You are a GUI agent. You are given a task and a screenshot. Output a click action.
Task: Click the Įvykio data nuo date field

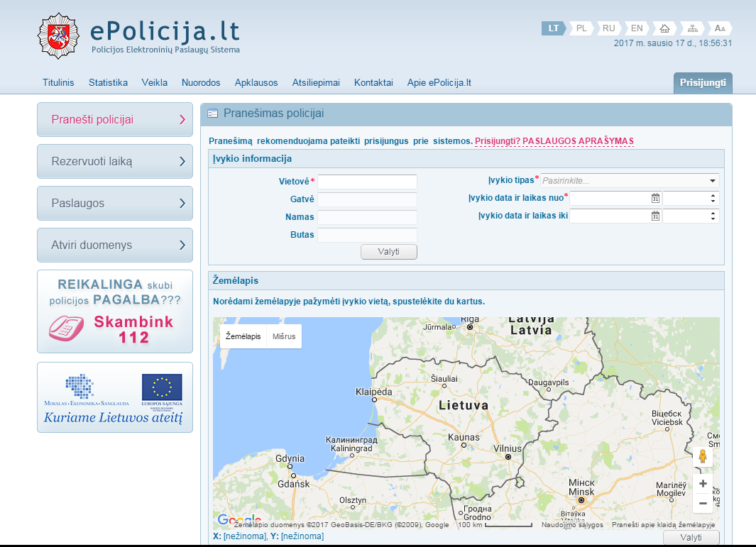click(610, 198)
